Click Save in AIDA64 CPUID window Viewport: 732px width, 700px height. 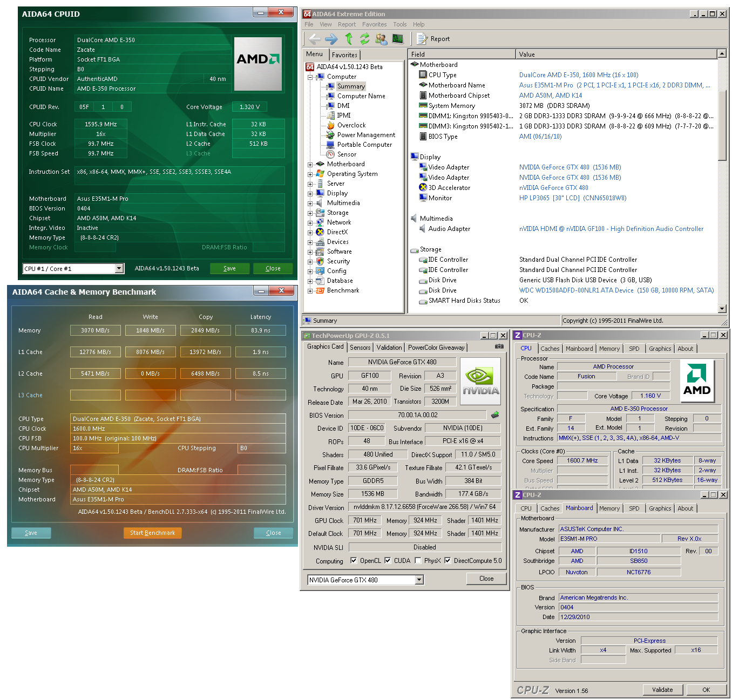click(x=229, y=268)
